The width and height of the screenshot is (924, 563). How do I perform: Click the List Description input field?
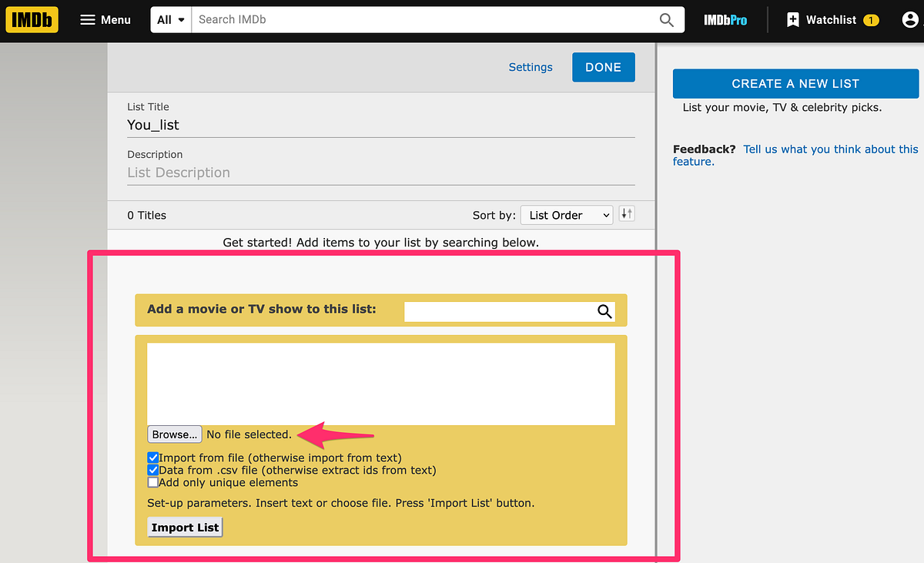point(308,172)
